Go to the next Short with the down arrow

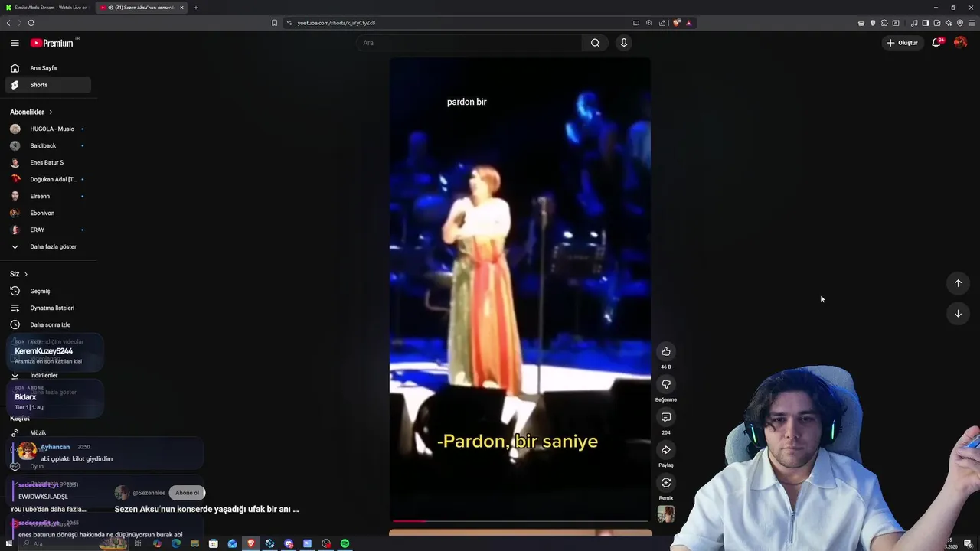958,314
